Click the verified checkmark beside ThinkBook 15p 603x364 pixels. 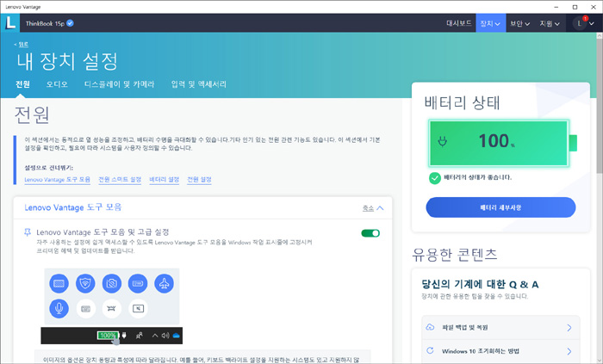click(x=70, y=23)
